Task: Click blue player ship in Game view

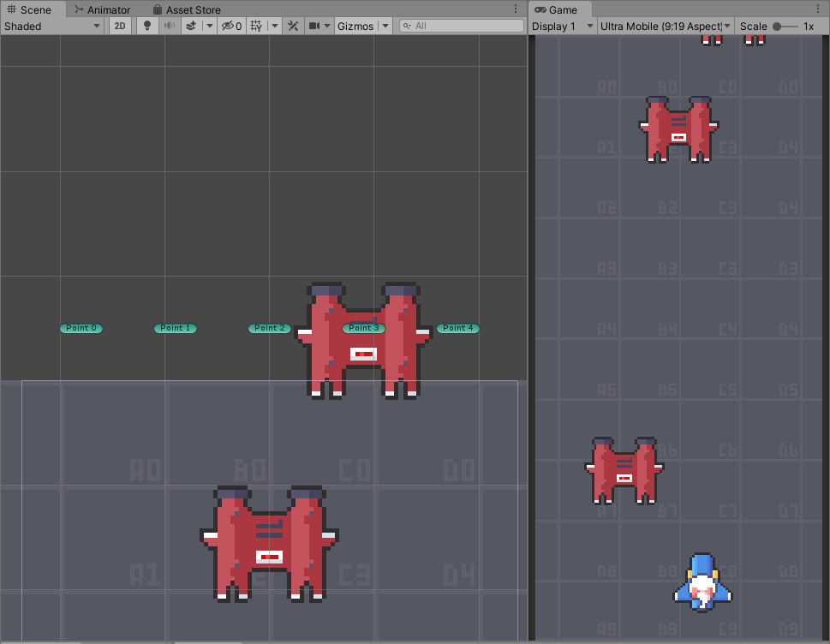Action: (702, 583)
